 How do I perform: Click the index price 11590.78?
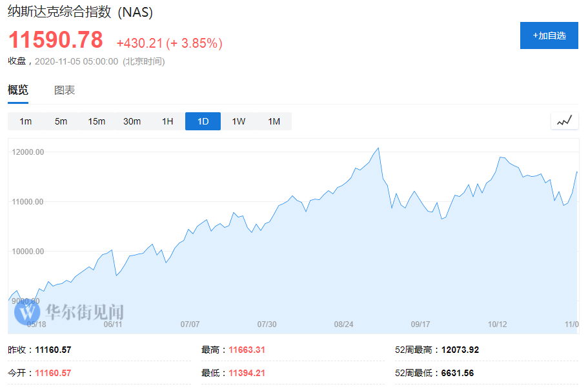tap(56, 40)
